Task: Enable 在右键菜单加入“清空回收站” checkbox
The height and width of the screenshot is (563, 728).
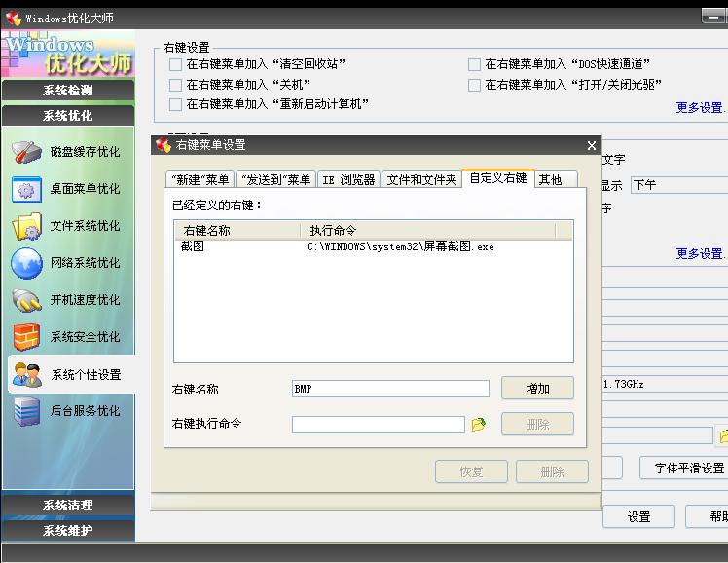Action: [x=176, y=64]
